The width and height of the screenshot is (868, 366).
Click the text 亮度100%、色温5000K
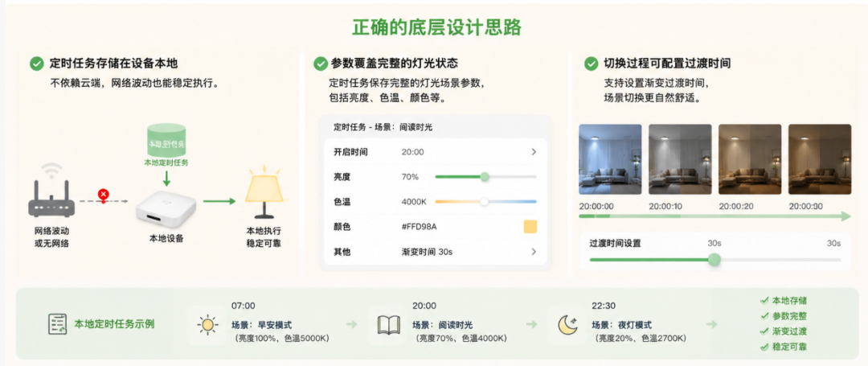coord(280,338)
